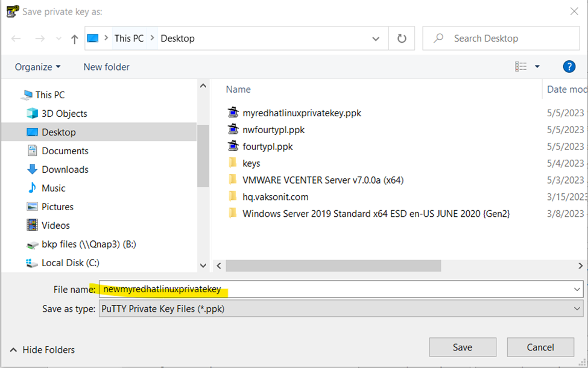Image resolution: width=588 pixels, height=368 pixels.
Task: Click the Up one level arrow icon
Action: point(74,39)
